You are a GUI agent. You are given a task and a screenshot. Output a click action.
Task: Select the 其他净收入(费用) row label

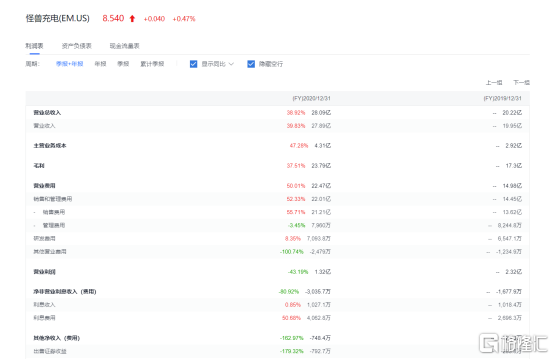click(57, 338)
